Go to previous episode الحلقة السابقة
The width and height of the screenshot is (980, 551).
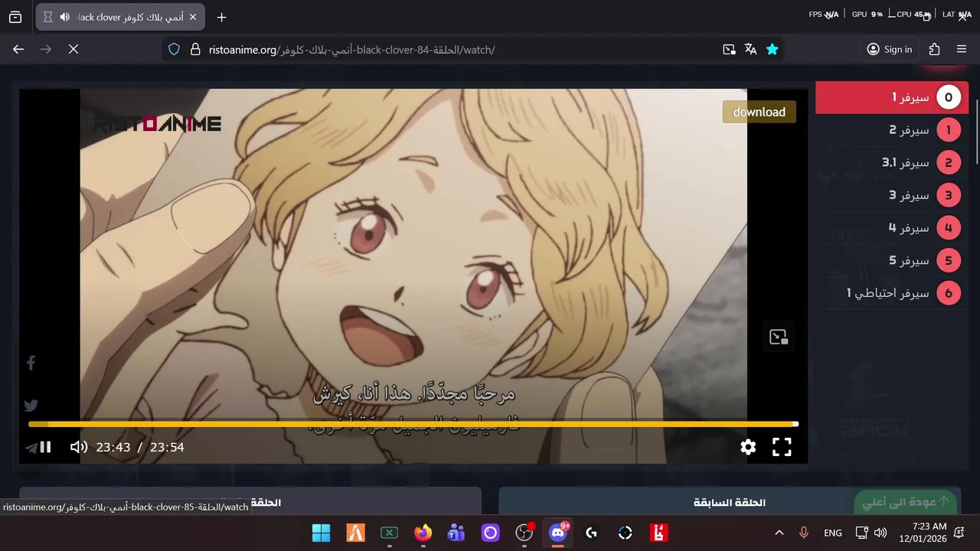pos(730,502)
